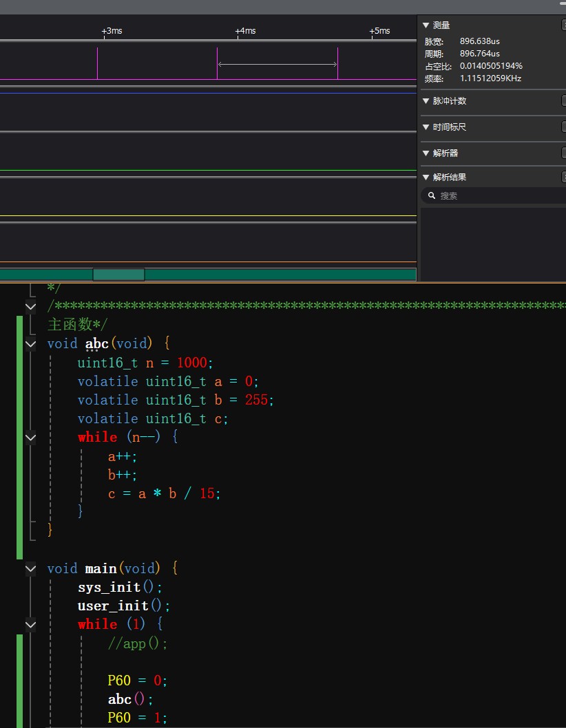The image size is (566, 728).
Task: Open the 时间标尺 section options button
Action: click(563, 127)
